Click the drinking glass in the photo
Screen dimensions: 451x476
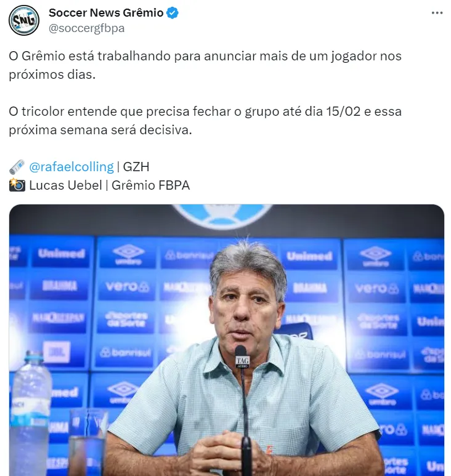click(x=89, y=442)
